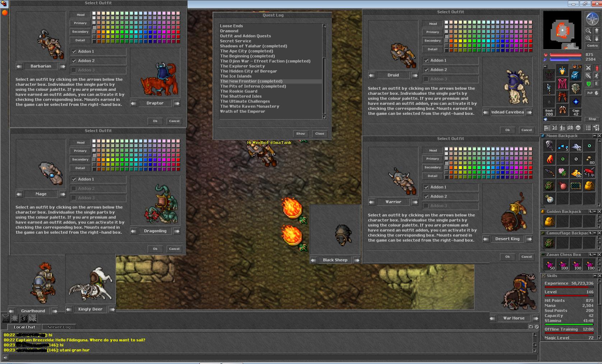This screenshot has height=364, width=602.
Task: Toggle the E expert mode button
Action: click(597, 84)
